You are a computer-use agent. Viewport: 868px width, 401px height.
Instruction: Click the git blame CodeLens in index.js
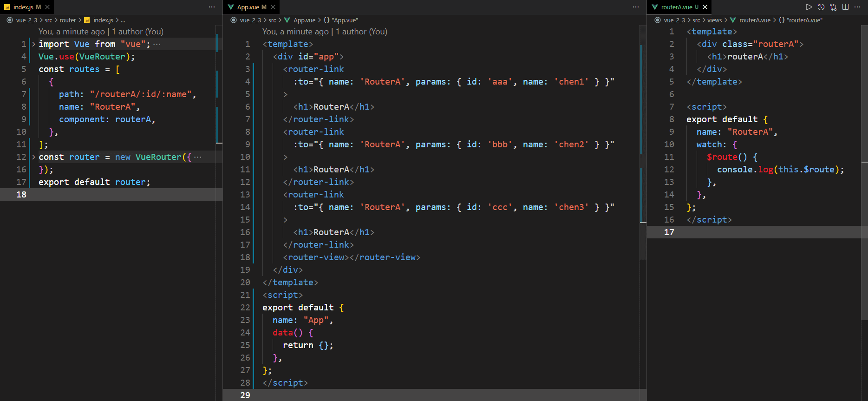(101, 32)
